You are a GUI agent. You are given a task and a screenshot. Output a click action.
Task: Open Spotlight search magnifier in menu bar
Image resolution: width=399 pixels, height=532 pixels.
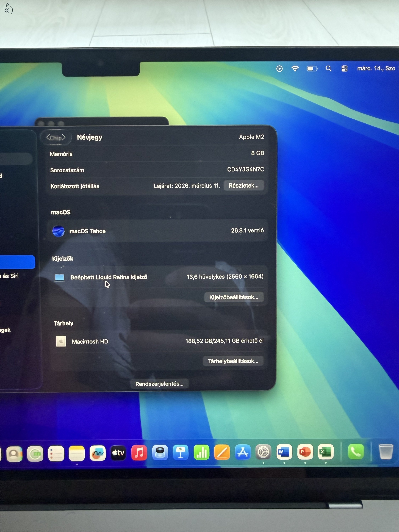329,69
